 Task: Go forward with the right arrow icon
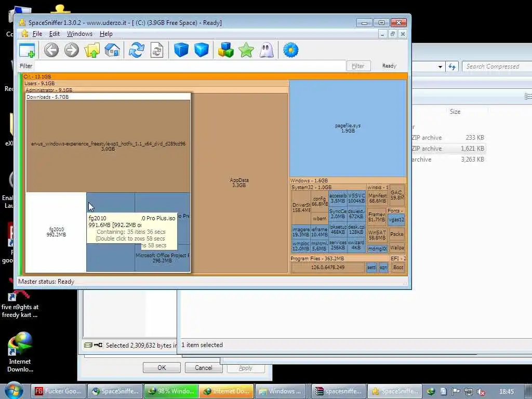coord(72,50)
